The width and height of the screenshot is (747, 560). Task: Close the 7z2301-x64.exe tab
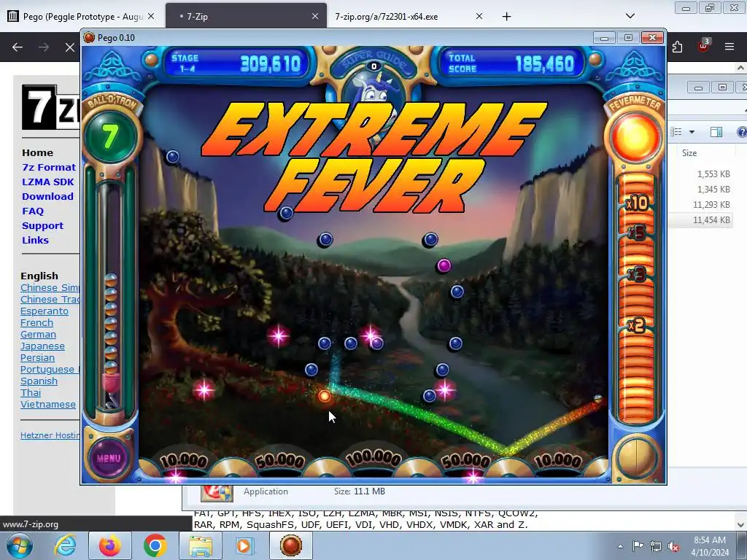[x=479, y=16]
